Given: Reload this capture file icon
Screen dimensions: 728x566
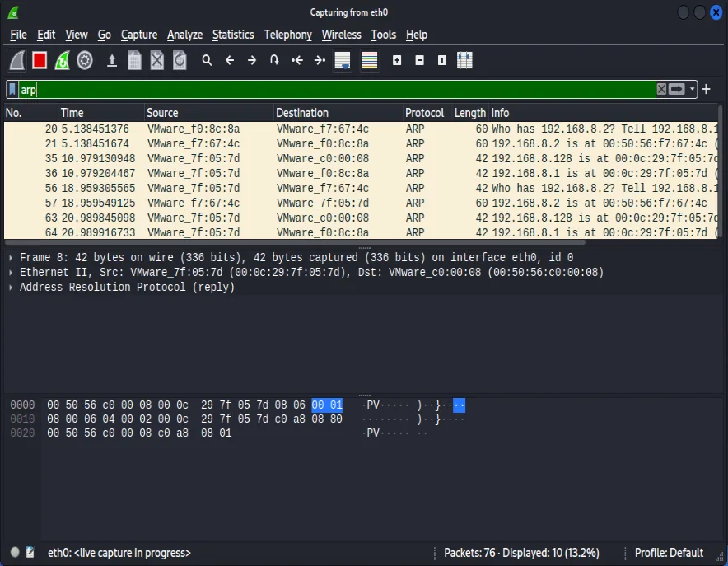Looking at the screenshot, I should [180, 60].
